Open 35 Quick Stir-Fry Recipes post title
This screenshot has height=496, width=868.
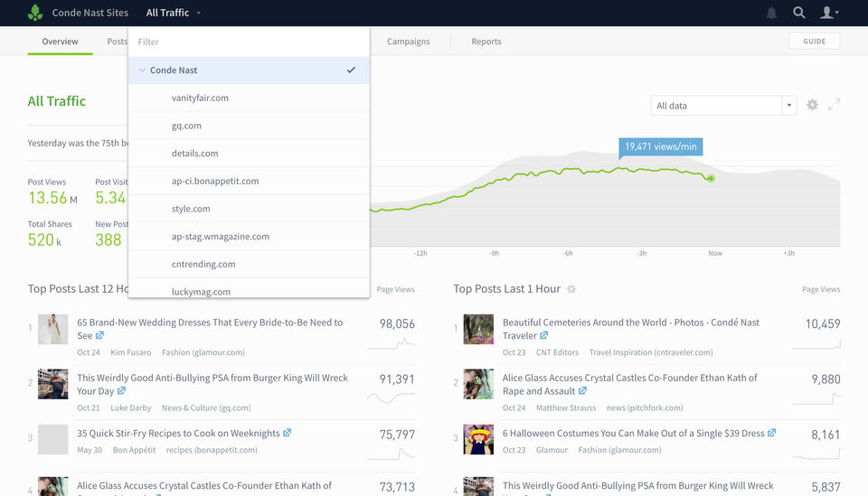point(178,433)
